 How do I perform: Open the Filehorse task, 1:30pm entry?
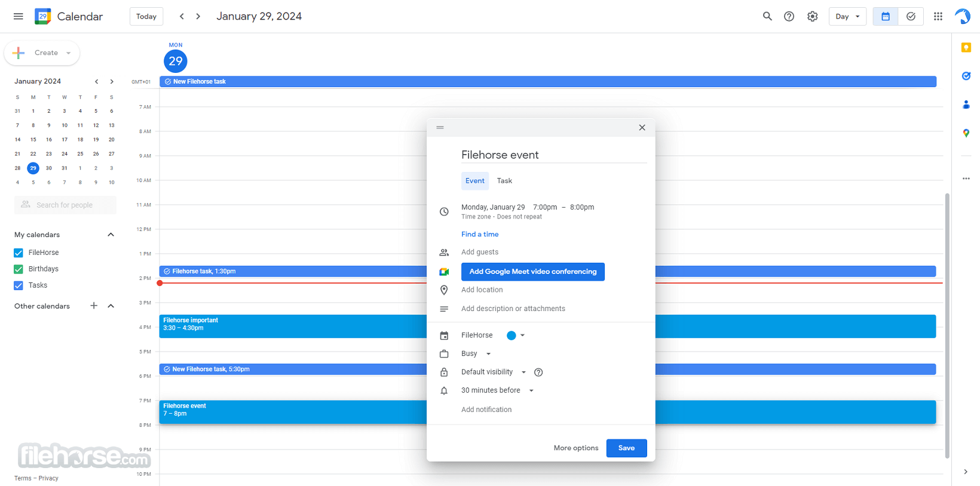pyautogui.click(x=293, y=271)
